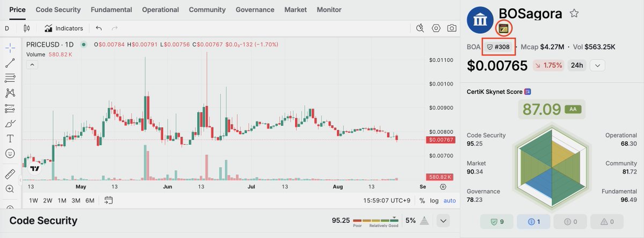Screen dimensions: 644x238
Task: Click the yellow badge icon under BOSagora
Action: (x=503, y=28)
